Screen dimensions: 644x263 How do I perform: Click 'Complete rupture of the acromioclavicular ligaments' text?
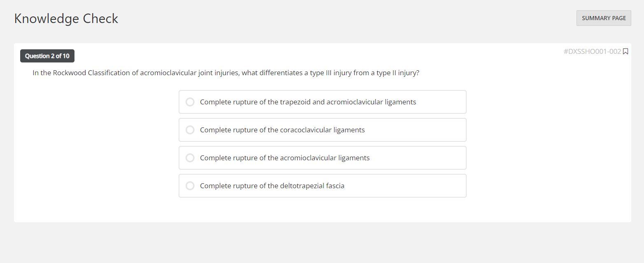pyautogui.click(x=285, y=158)
